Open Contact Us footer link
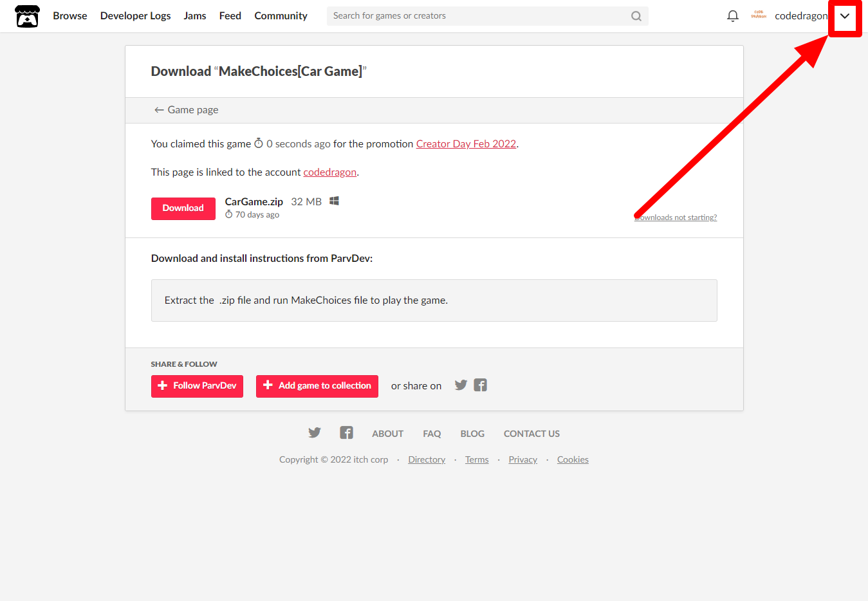 click(x=531, y=434)
